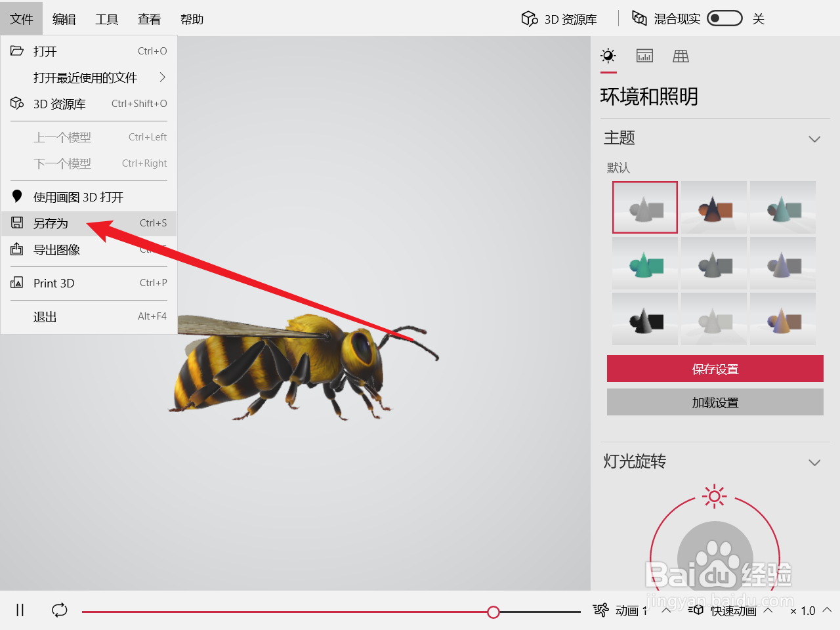Click the 3D 资源库 icon in the toolbar
Image resolution: width=840 pixels, height=630 pixels.
[x=530, y=19]
